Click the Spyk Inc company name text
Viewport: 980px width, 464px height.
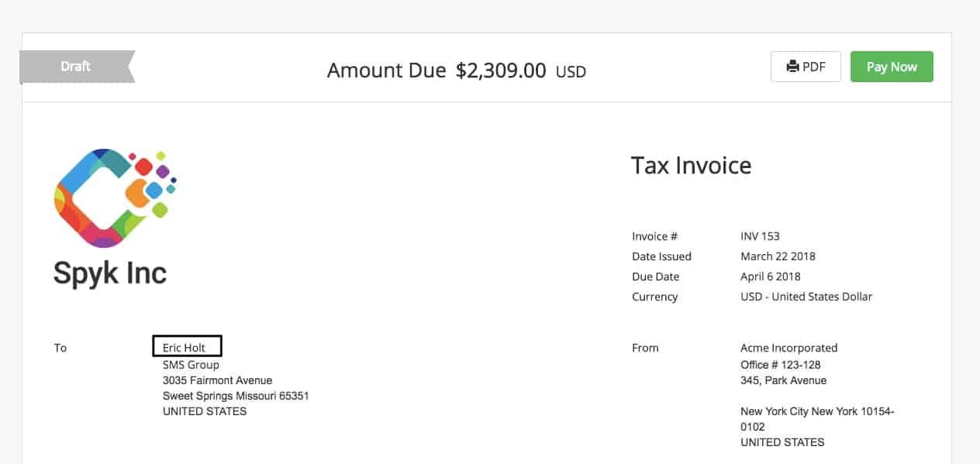click(x=110, y=273)
